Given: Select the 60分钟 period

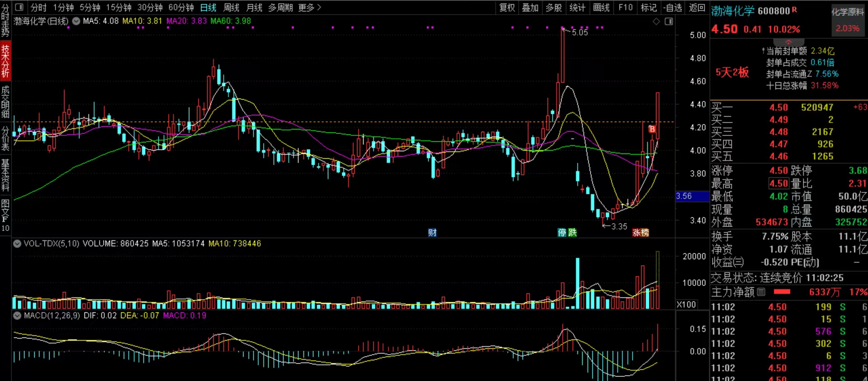Looking at the screenshot, I should click(181, 7).
